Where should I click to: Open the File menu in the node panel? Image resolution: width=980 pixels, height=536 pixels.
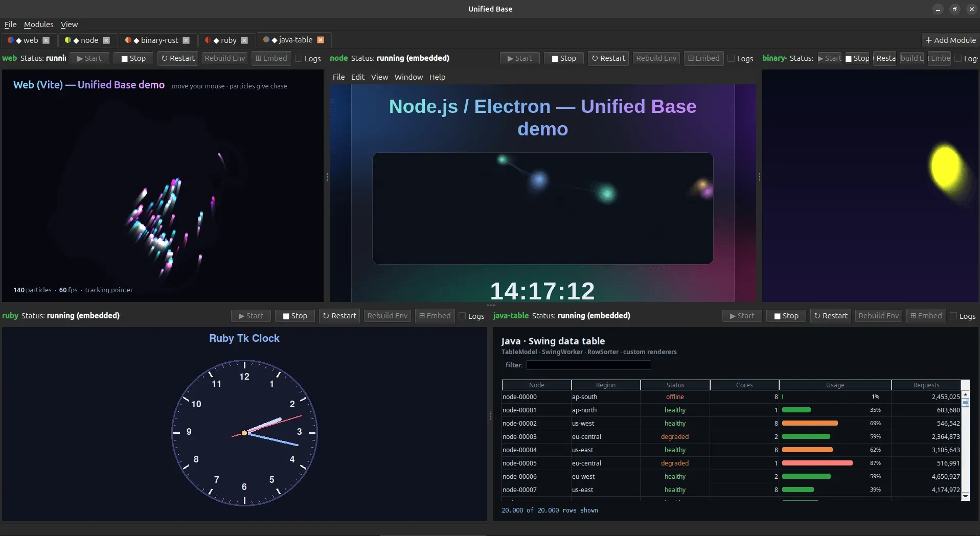pyautogui.click(x=338, y=77)
